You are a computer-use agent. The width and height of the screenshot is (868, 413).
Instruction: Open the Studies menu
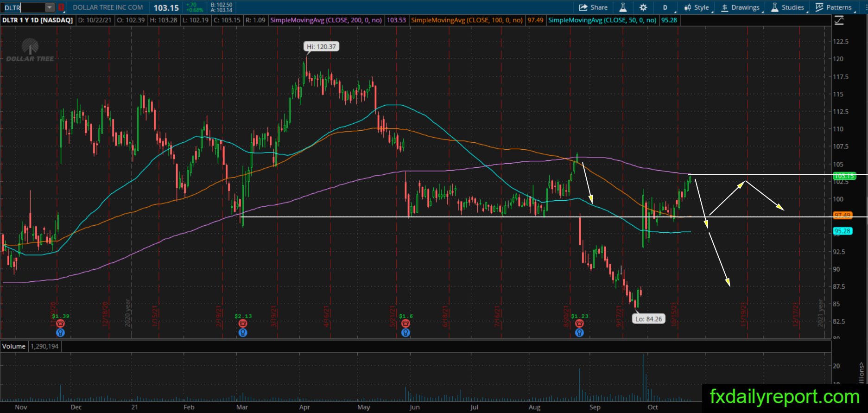(x=788, y=7)
